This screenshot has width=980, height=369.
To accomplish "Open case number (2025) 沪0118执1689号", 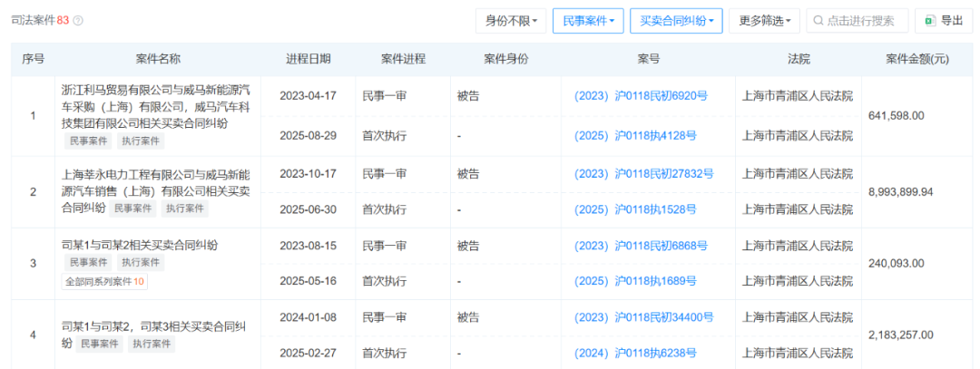I will point(635,282).
